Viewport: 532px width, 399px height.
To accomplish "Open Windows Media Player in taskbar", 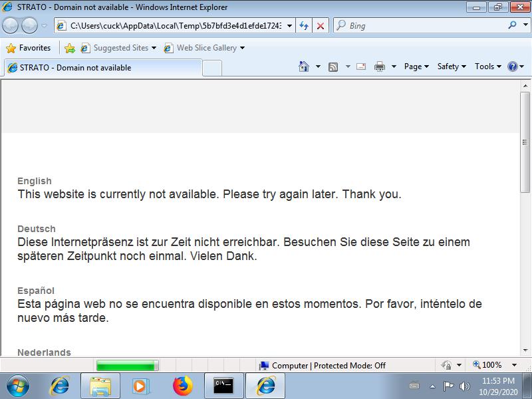I will [140, 386].
